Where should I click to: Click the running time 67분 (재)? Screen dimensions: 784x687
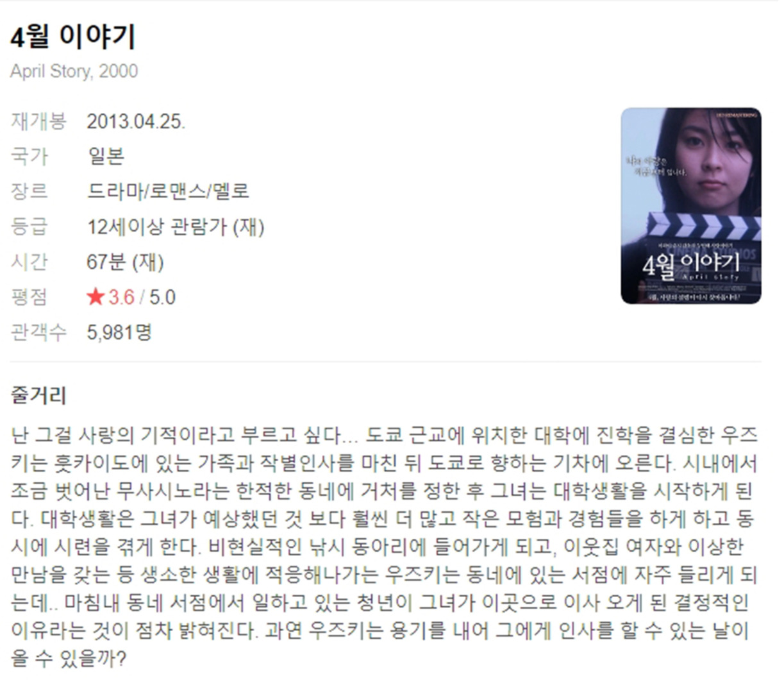125,262
